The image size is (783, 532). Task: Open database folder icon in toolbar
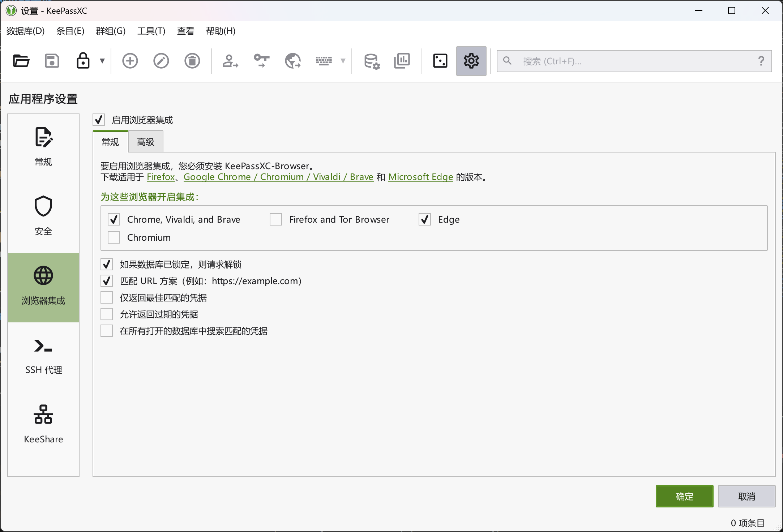coord(21,61)
